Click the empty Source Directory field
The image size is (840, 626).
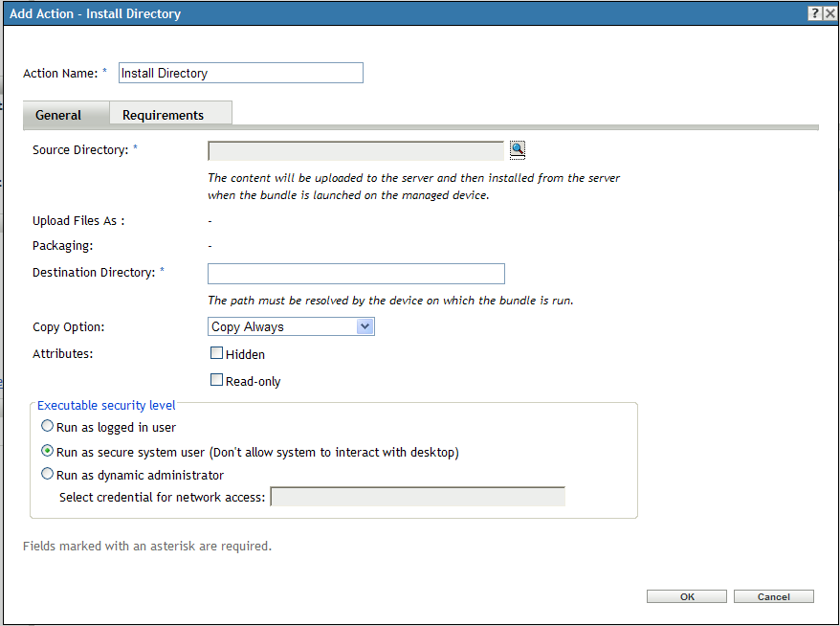[355, 149]
